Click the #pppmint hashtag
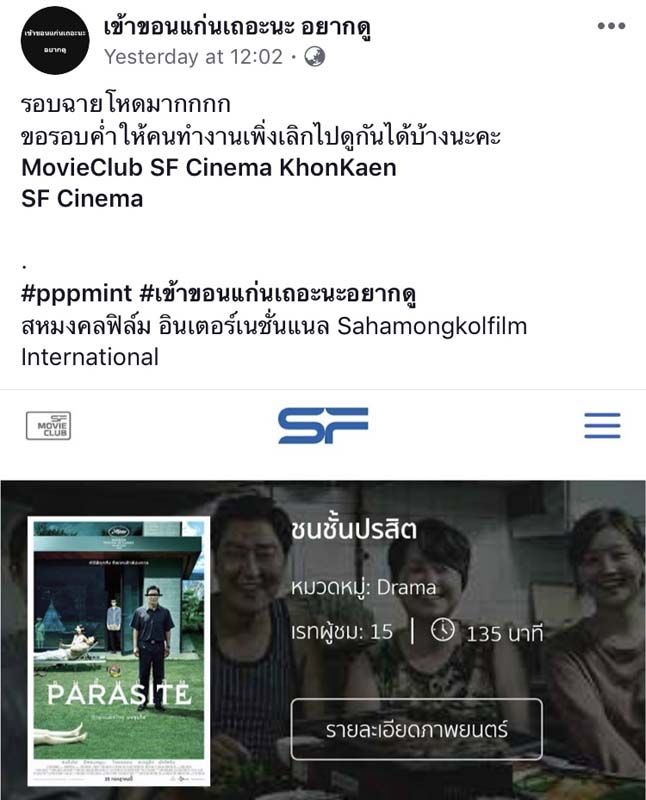Image resolution: width=646 pixels, height=800 pixels. (x=77, y=294)
